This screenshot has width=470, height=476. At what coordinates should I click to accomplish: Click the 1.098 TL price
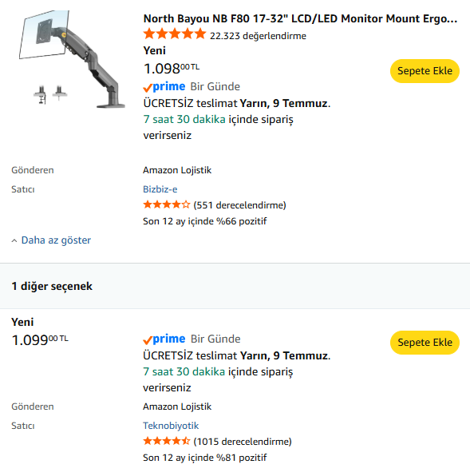coord(172,69)
